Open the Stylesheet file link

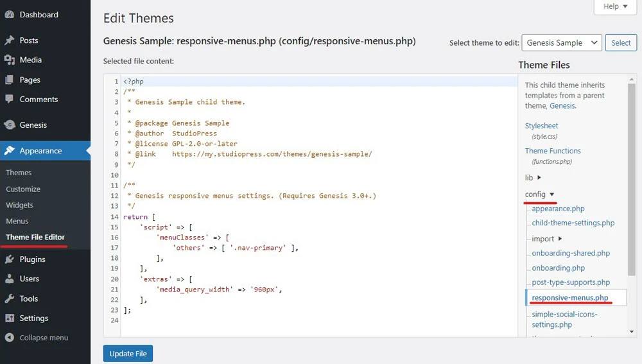coord(541,126)
